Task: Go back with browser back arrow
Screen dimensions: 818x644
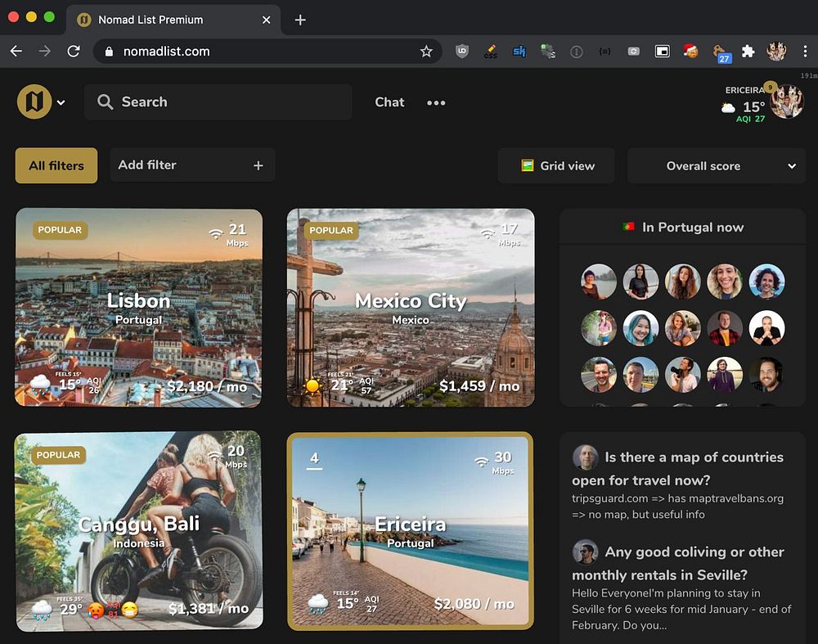Action: point(16,52)
